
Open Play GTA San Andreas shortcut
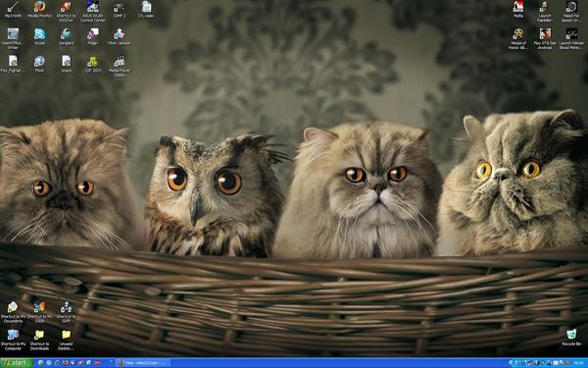[545, 38]
